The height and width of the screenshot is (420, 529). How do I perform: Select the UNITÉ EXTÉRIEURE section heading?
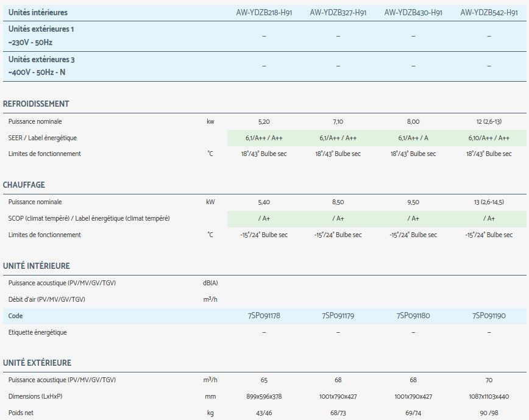tap(37, 363)
